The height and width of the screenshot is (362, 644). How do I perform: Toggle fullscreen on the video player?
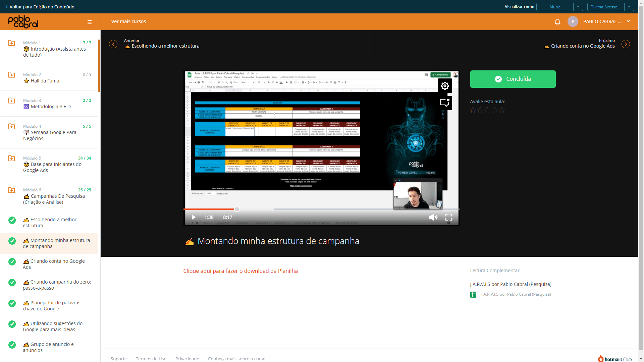click(449, 217)
